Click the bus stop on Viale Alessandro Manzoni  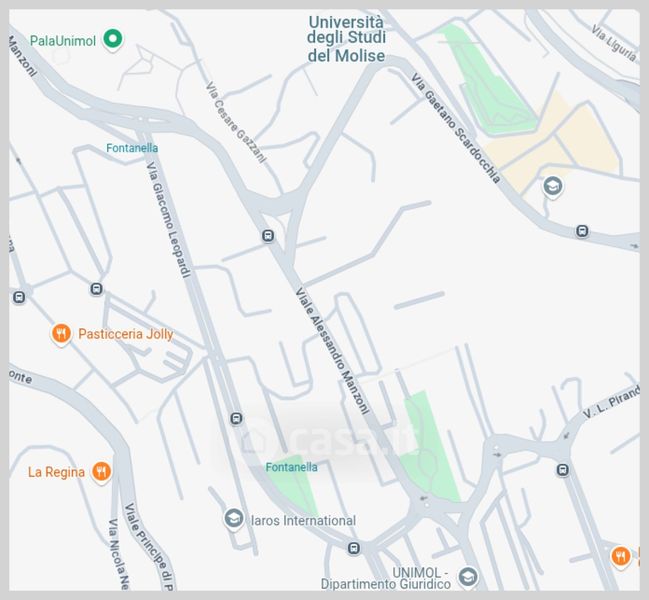268,236
